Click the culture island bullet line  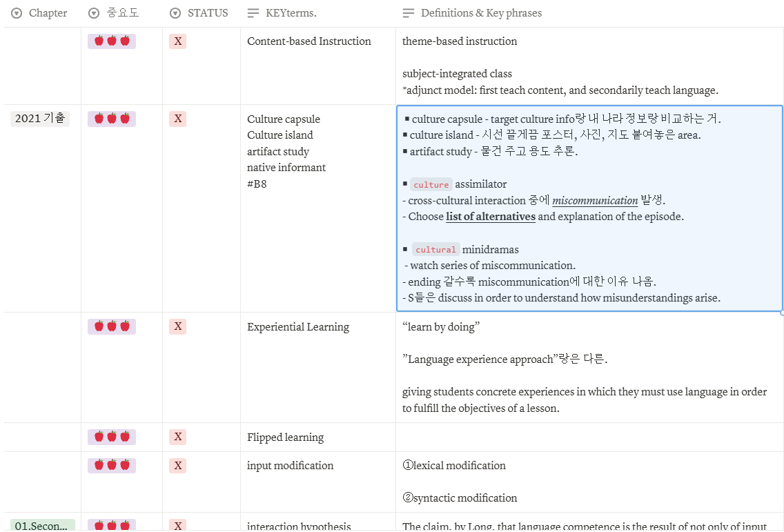551,135
